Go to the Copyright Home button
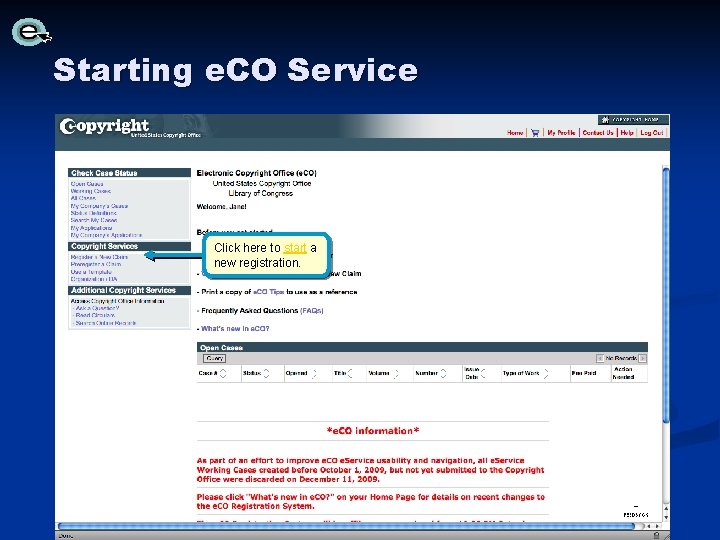 click(x=633, y=119)
